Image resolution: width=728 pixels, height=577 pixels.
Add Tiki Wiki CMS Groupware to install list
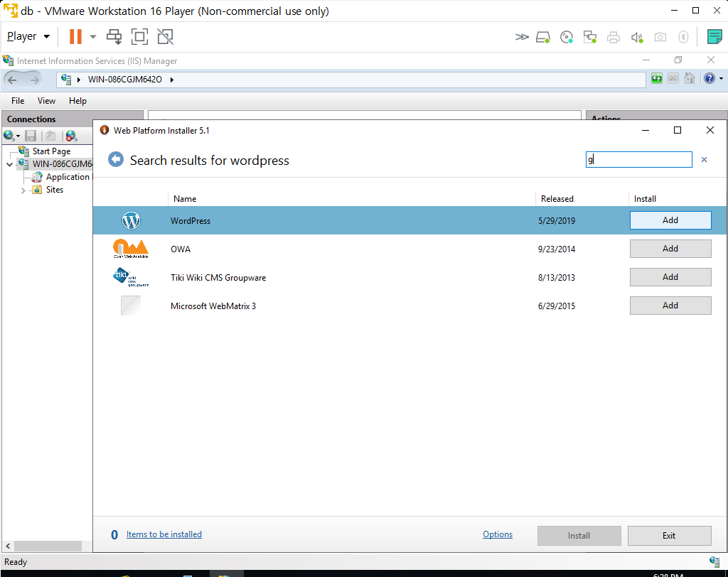coord(670,277)
